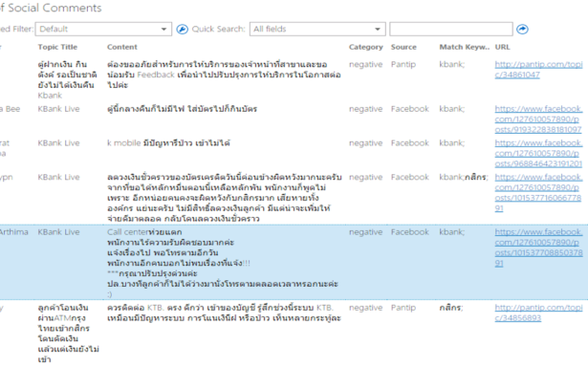Open Facebook link ending 919322838181097
The height and width of the screenshot is (367, 588).
coord(538,119)
